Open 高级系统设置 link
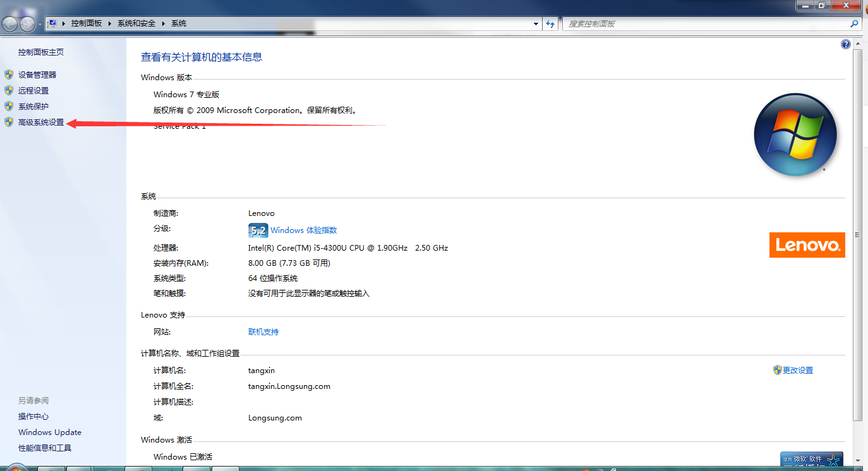868x471 pixels. click(41, 122)
